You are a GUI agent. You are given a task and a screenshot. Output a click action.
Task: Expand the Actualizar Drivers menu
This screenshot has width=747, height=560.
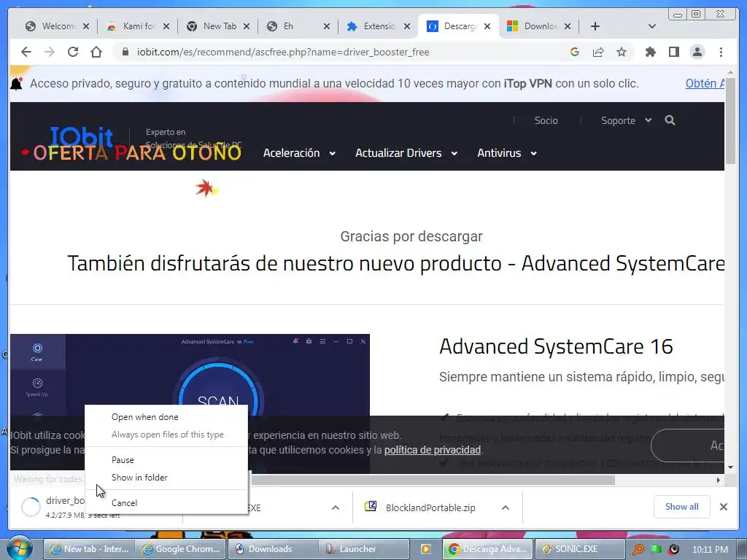[x=406, y=153]
